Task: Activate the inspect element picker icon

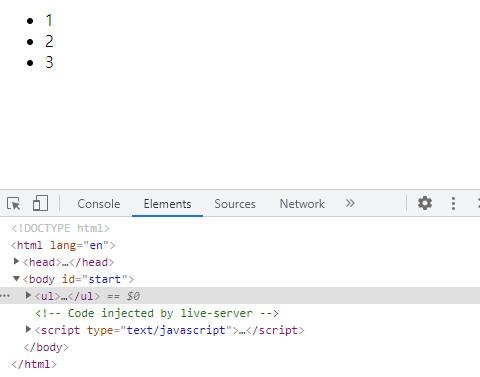Action: [x=14, y=203]
